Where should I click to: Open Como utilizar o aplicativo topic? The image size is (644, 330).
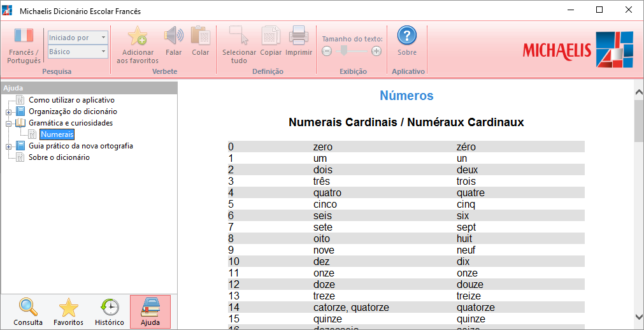coord(71,100)
